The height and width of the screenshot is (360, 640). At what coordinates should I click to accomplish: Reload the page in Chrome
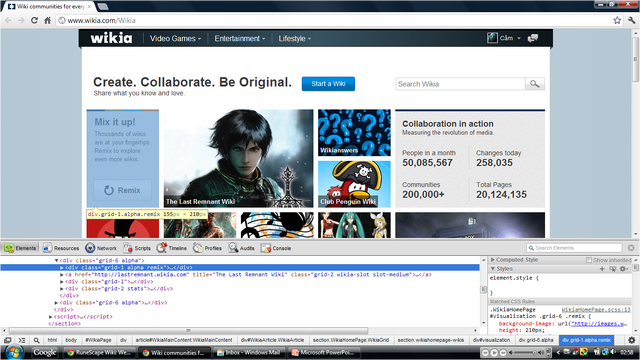[34, 20]
